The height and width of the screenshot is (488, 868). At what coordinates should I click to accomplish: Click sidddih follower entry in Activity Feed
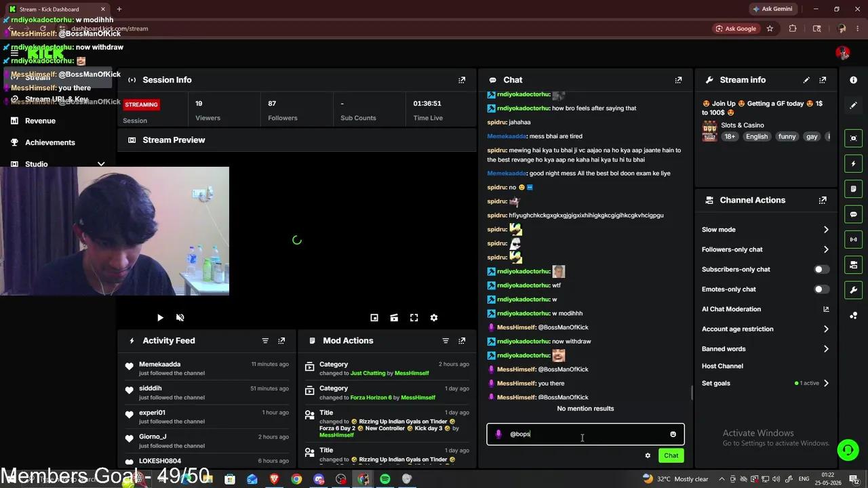(207, 393)
